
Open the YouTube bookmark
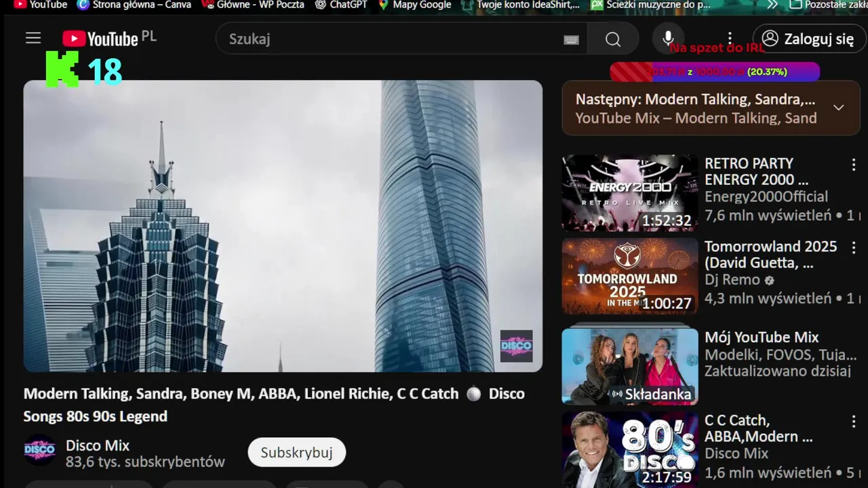click(40, 5)
